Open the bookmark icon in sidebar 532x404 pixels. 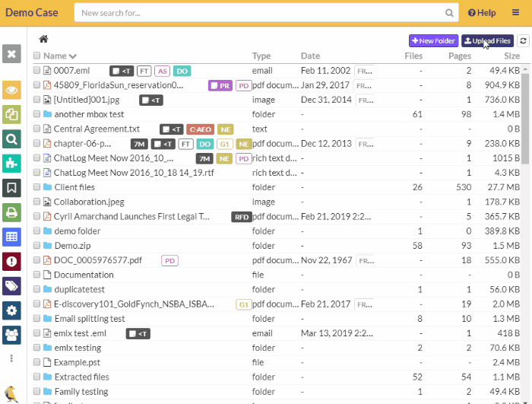click(x=11, y=187)
